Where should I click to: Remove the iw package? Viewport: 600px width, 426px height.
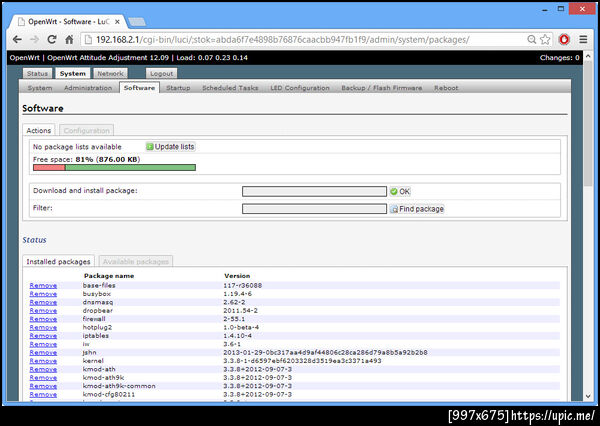click(x=43, y=344)
